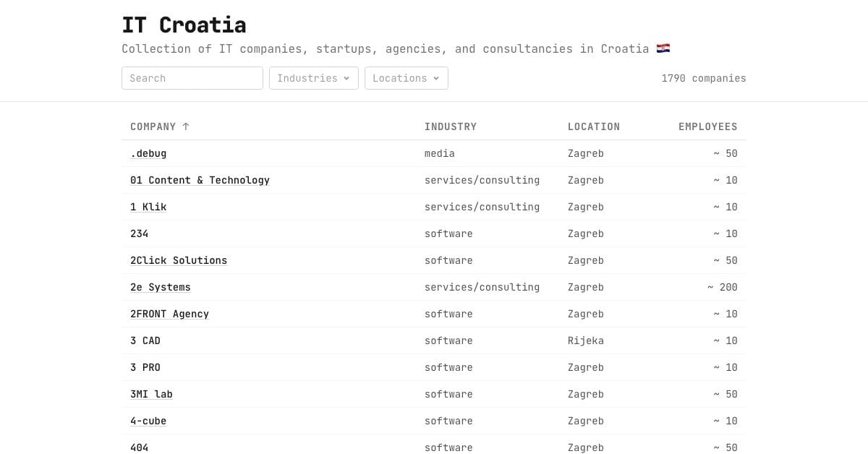The height and width of the screenshot is (454, 868).
Task: Open the 4-cube company link
Action: pos(148,421)
